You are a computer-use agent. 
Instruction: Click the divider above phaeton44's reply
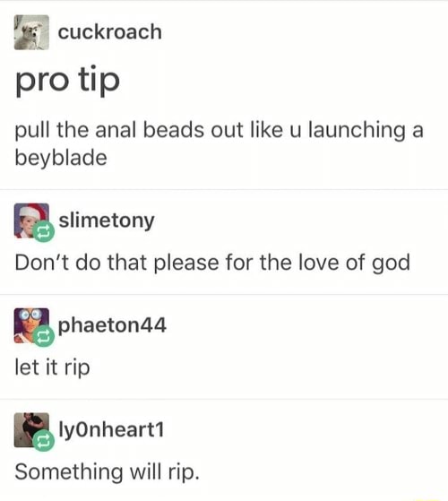[224, 294]
